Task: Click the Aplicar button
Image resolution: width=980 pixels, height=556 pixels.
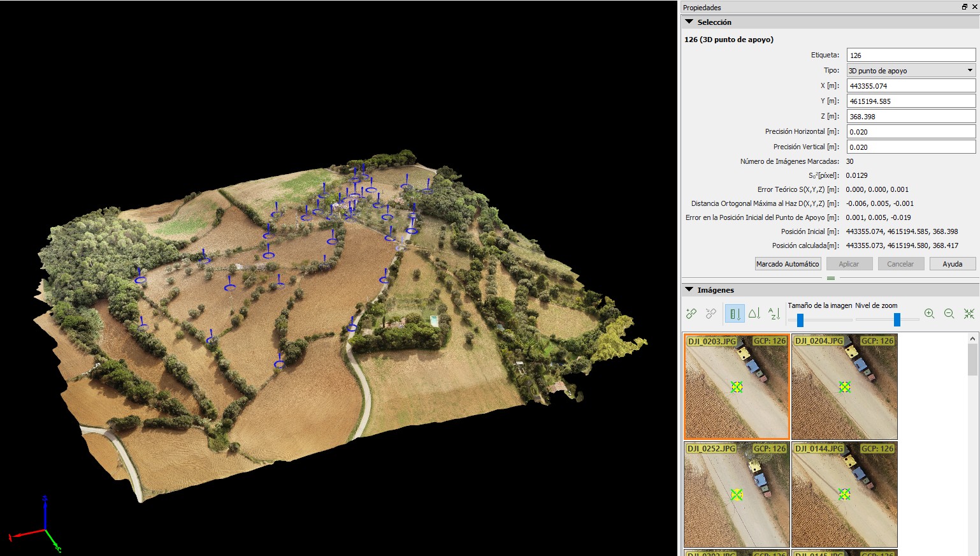Action: pyautogui.click(x=849, y=264)
